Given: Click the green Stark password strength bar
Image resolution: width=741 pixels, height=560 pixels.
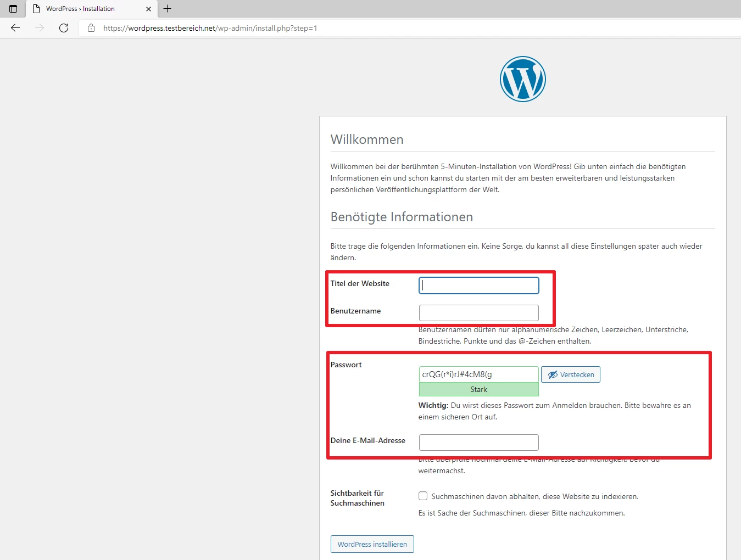Looking at the screenshot, I should click(478, 389).
